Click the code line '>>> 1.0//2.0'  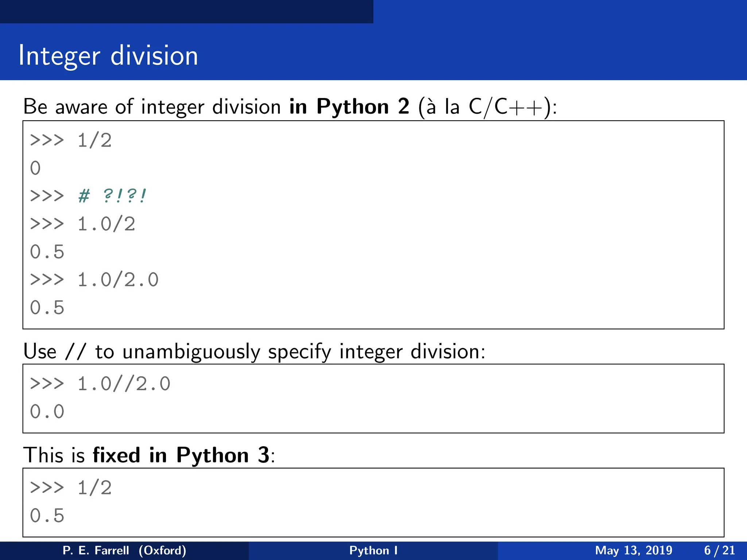[x=100, y=384]
